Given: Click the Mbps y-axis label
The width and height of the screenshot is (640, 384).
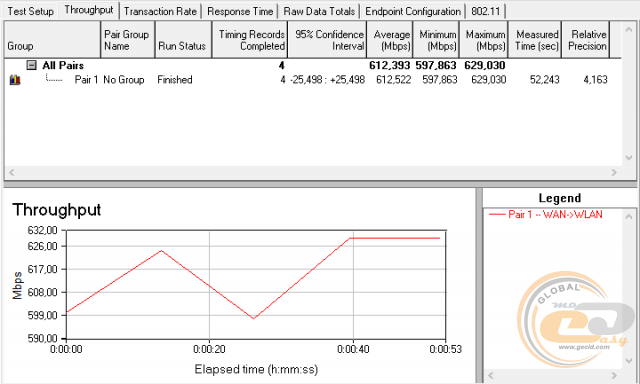Looking at the screenshot, I should click(17, 285).
